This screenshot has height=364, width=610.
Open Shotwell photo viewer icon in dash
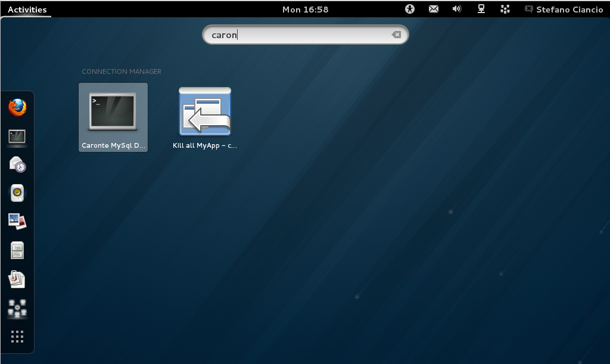click(x=17, y=221)
